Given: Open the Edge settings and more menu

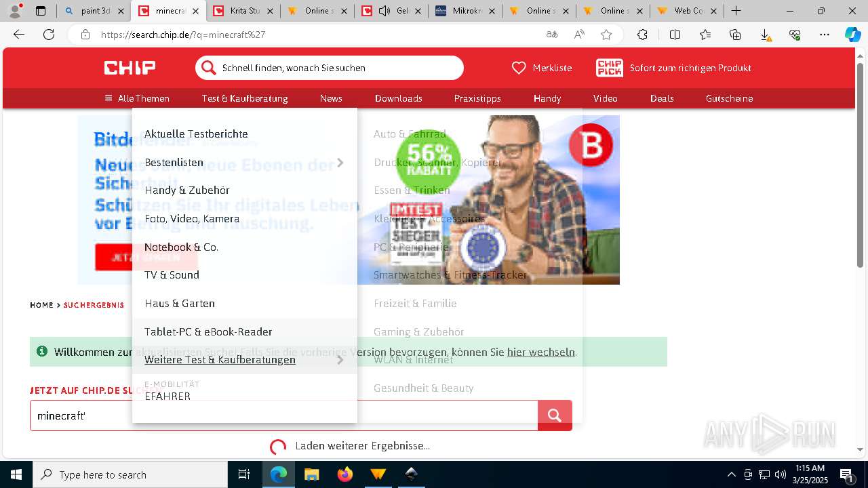Looking at the screenshot, I should pos(825,35).
